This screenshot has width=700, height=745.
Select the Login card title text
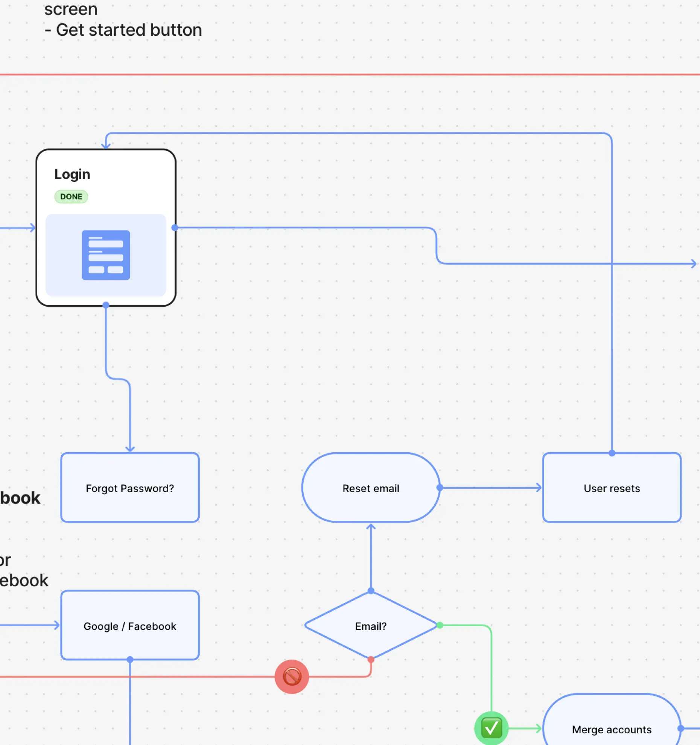click(72, 174)
